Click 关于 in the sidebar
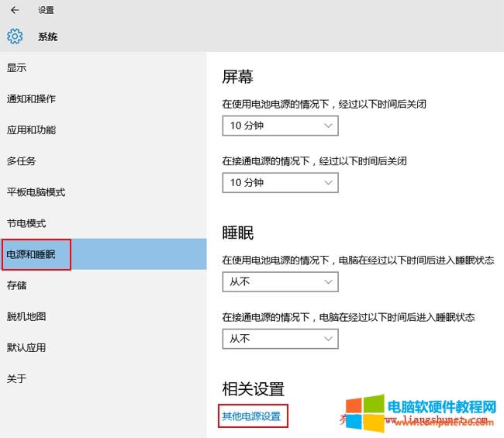The height and width of the screenshot is (438, 504). (x=17, y=378)
